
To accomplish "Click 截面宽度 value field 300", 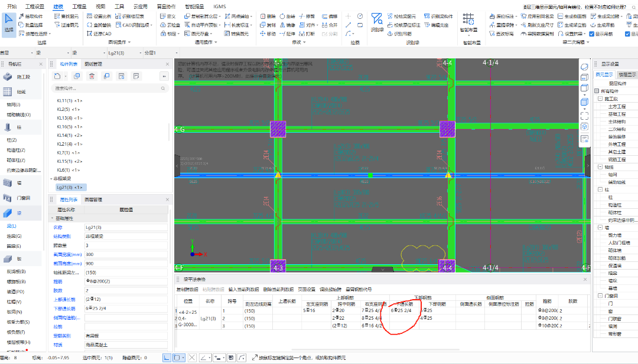I will (x=126, y=255).
